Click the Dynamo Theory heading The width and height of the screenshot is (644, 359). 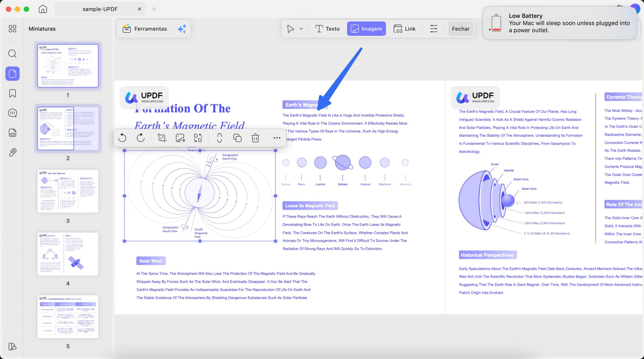pyautogui.click(x=623, y=97)
